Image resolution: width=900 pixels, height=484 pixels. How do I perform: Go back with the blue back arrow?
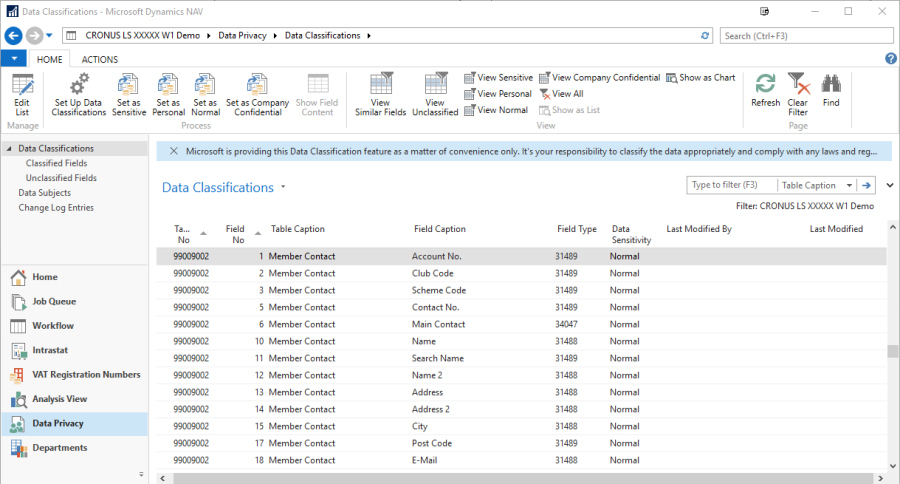click(x=14, y=36)
